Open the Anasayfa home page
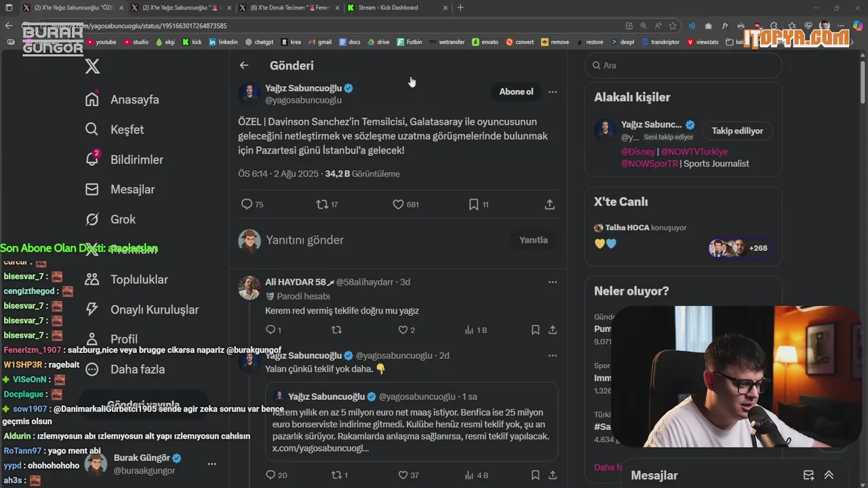 [122, 100]
